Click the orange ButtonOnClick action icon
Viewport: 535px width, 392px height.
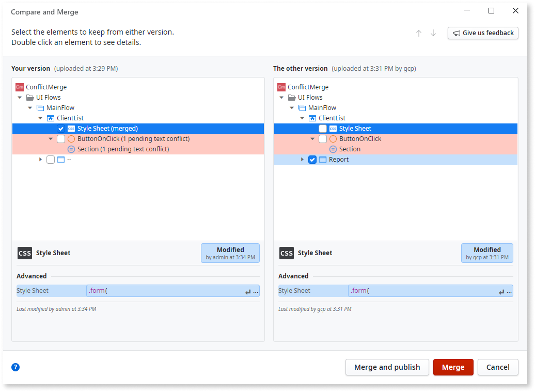click(x=71, y=138)
